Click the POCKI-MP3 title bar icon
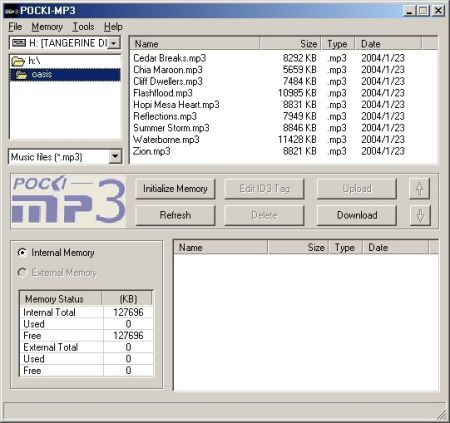450x423 pixels. [11, 11]
